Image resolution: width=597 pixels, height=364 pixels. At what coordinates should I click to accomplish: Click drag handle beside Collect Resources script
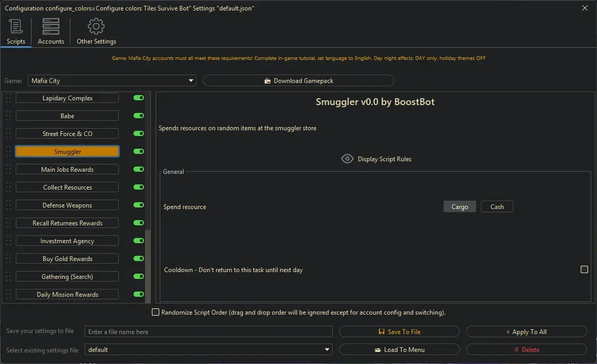click(x=8, y=188)
